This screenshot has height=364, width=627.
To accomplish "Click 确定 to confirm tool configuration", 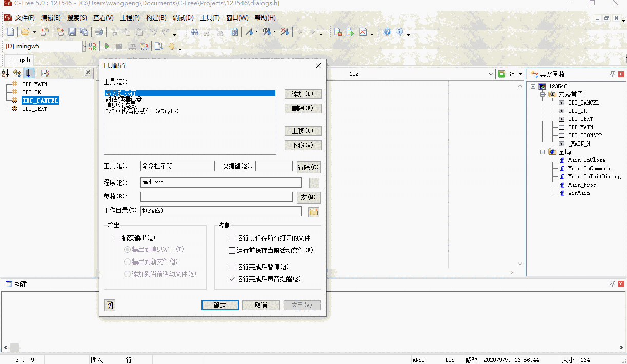I will (x=220, y=305).
